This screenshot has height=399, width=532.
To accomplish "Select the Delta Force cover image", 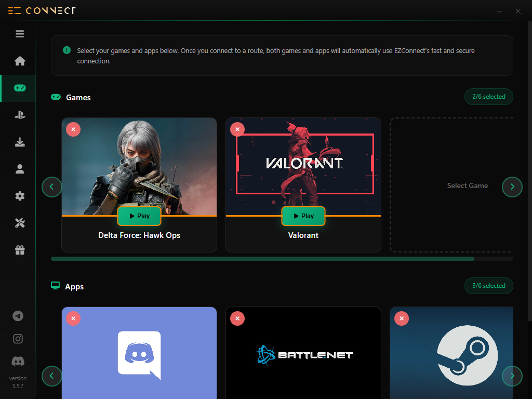I will pos(139,167).
